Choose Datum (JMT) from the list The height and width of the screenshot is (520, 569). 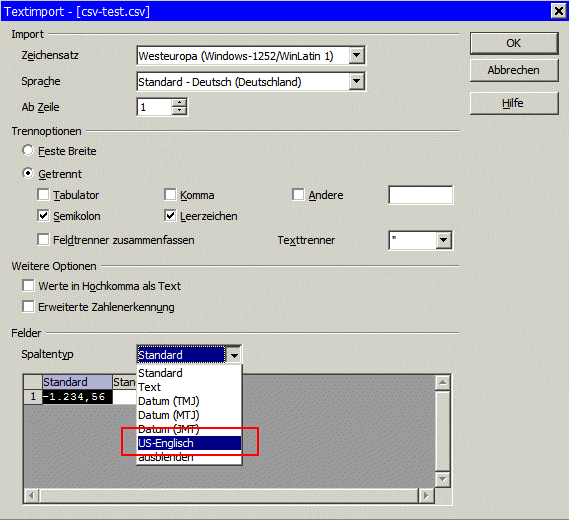[189, 429]
